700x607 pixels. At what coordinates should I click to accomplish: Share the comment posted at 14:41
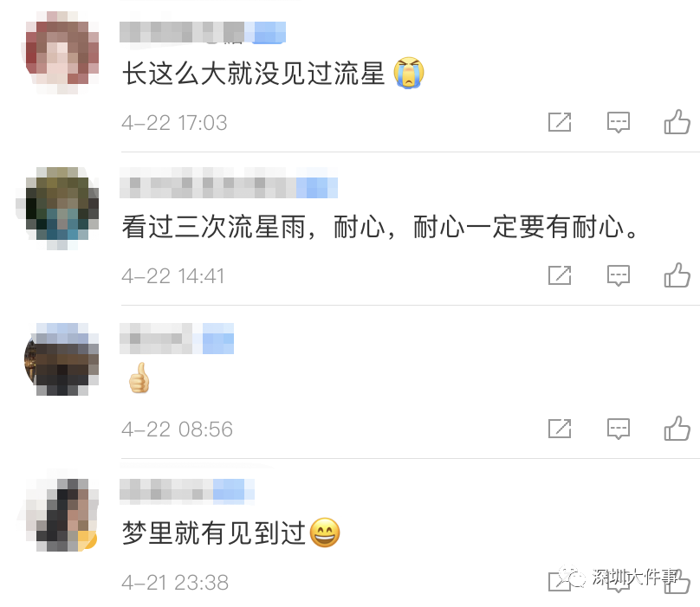coord(560,275)
